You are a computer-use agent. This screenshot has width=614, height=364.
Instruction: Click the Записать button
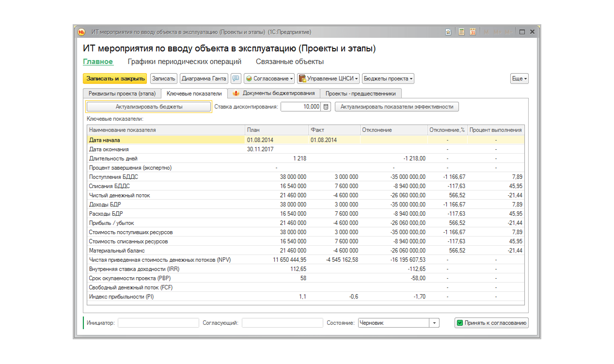tap(164, 79)
